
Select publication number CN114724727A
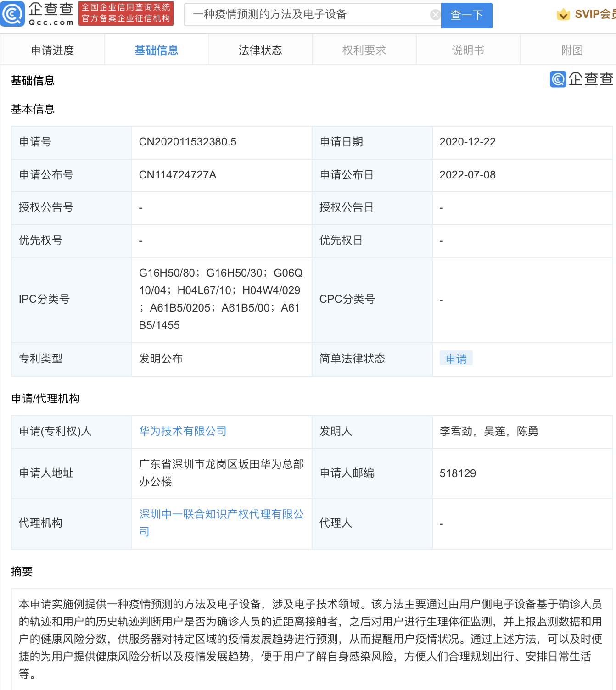tap(178, 175)
